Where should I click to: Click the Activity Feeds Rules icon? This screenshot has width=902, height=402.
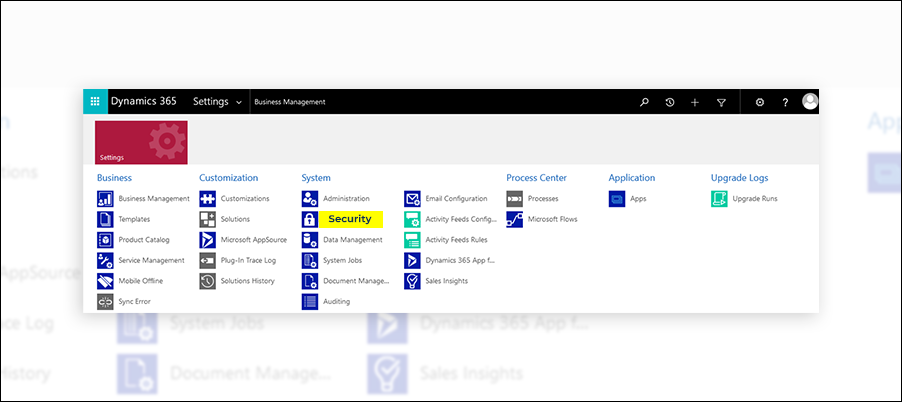click(x=412, y=240)
